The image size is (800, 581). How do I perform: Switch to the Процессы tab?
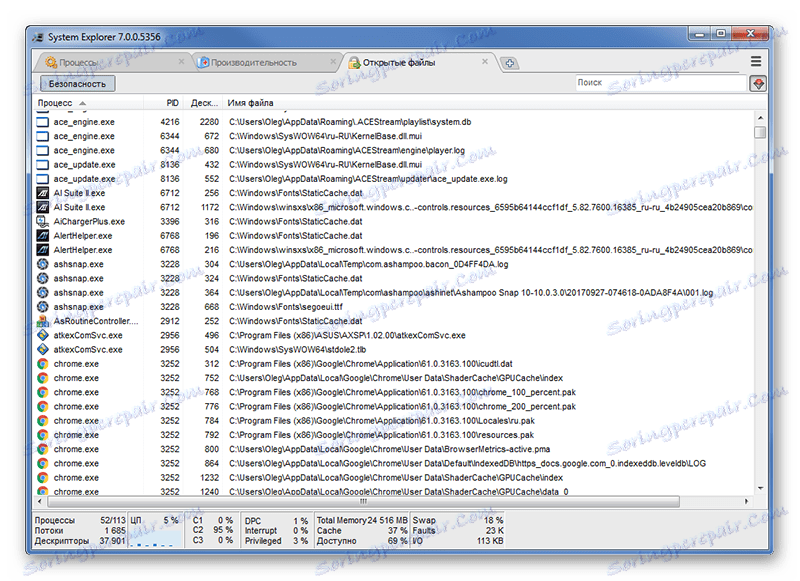point(110,62)
